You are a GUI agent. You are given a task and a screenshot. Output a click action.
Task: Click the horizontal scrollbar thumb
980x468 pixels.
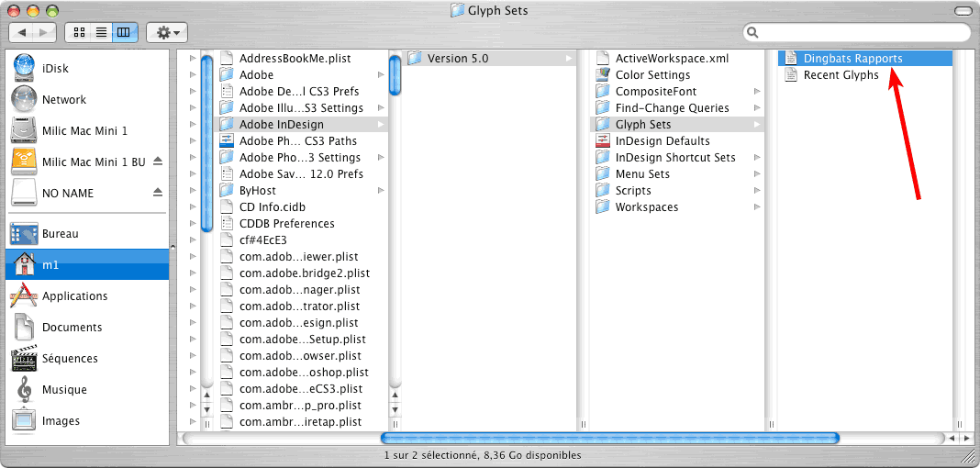pos(609,439)
